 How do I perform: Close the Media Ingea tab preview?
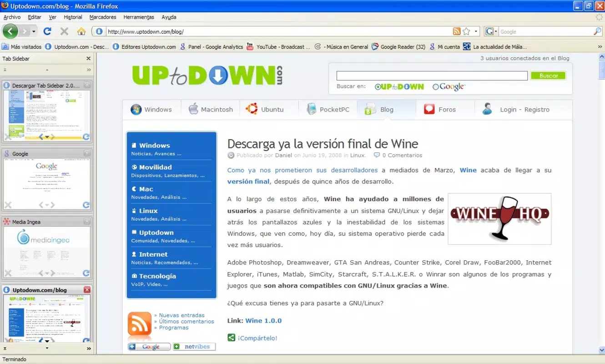(87, 222)
